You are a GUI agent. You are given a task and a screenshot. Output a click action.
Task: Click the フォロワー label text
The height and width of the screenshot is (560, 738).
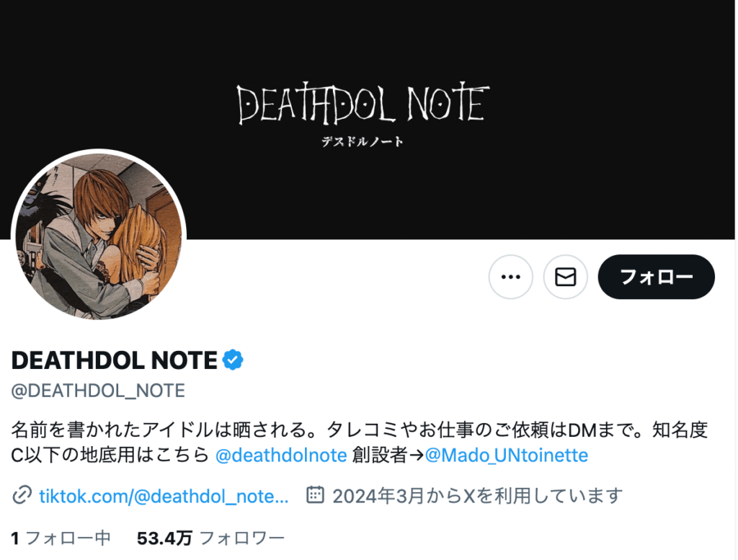[242, 538]
